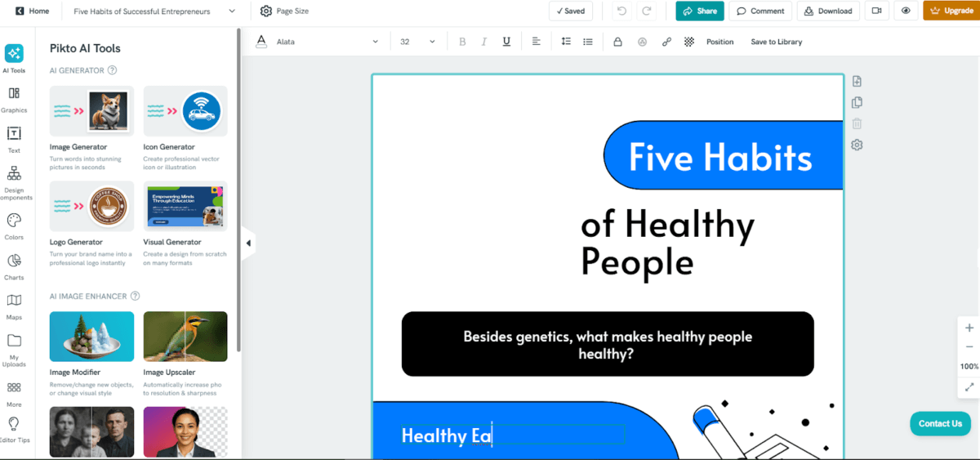The width and height of the screenshot is (980, 460).
Task: Click the Position button
Action: [720, 42]
